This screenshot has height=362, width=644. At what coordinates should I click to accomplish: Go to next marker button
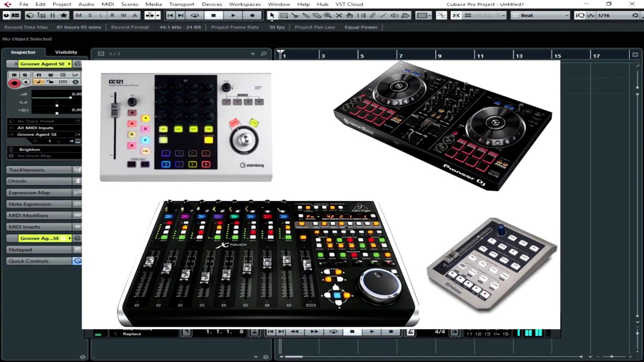tap(181, 16)
